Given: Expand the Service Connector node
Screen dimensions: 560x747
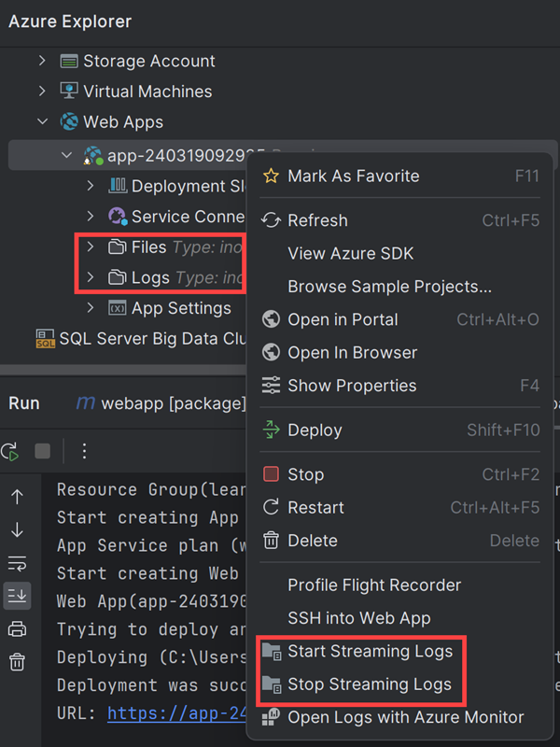Looking at the screenshot, I should (91, 217).
